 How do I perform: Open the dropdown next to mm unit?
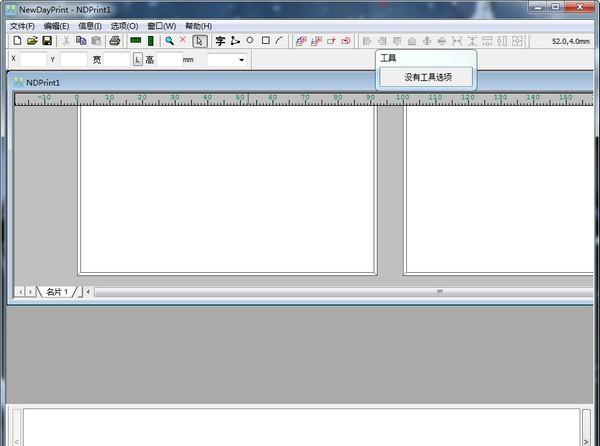(x=241, y=60)
